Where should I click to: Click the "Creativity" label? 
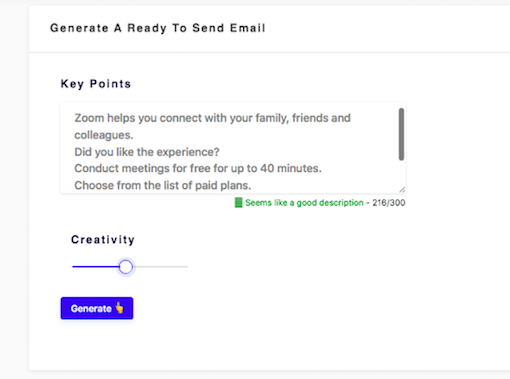103,239
